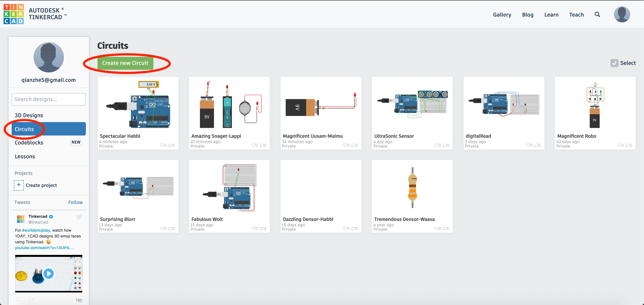Open the search magnifier icon
The height and width of the screenshot is (305, 644).
597,15
